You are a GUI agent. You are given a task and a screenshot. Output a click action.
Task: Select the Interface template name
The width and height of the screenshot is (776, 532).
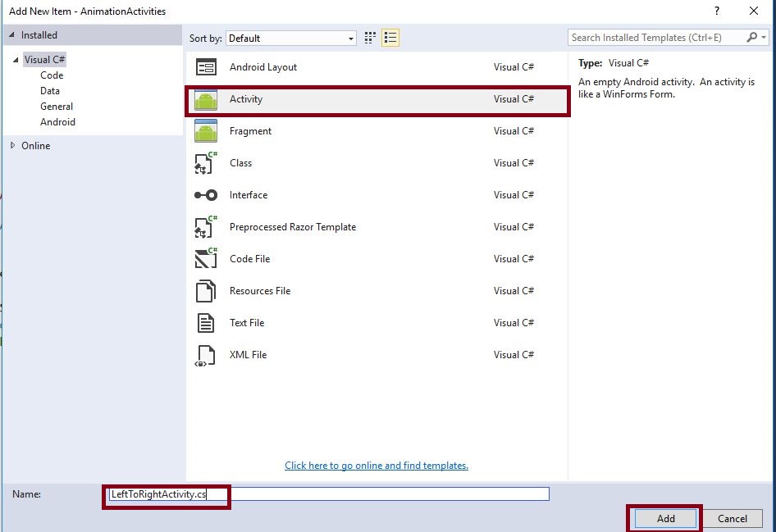249,195
